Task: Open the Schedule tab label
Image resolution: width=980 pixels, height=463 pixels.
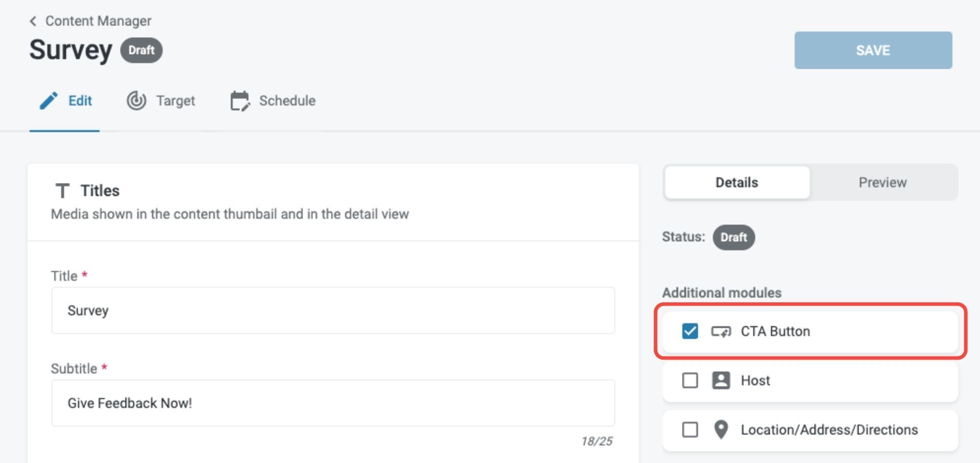Action: 287,101
